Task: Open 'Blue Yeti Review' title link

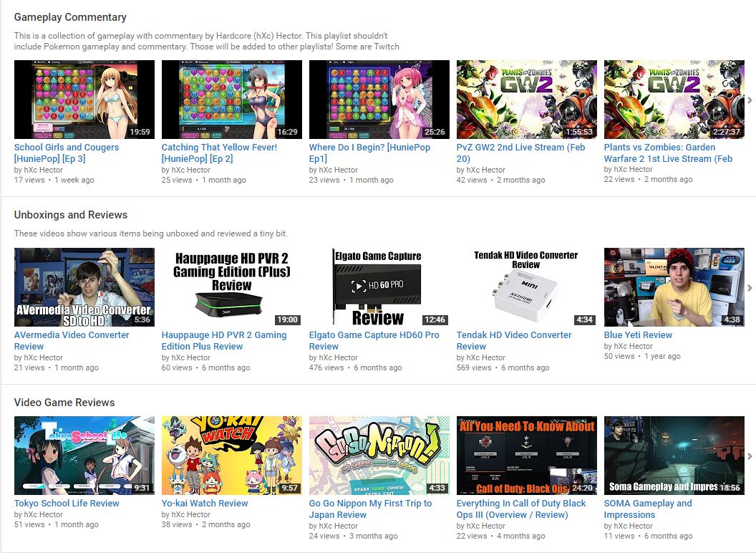Action: coord(638,335)
